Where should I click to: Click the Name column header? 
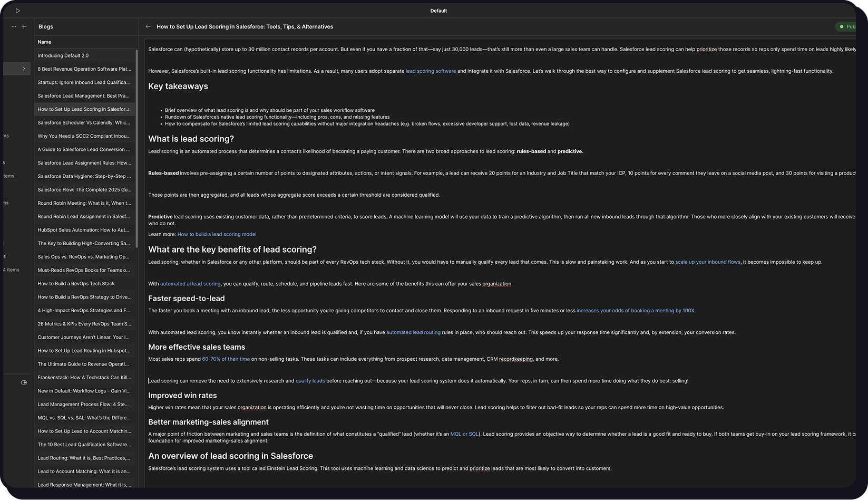44,42
